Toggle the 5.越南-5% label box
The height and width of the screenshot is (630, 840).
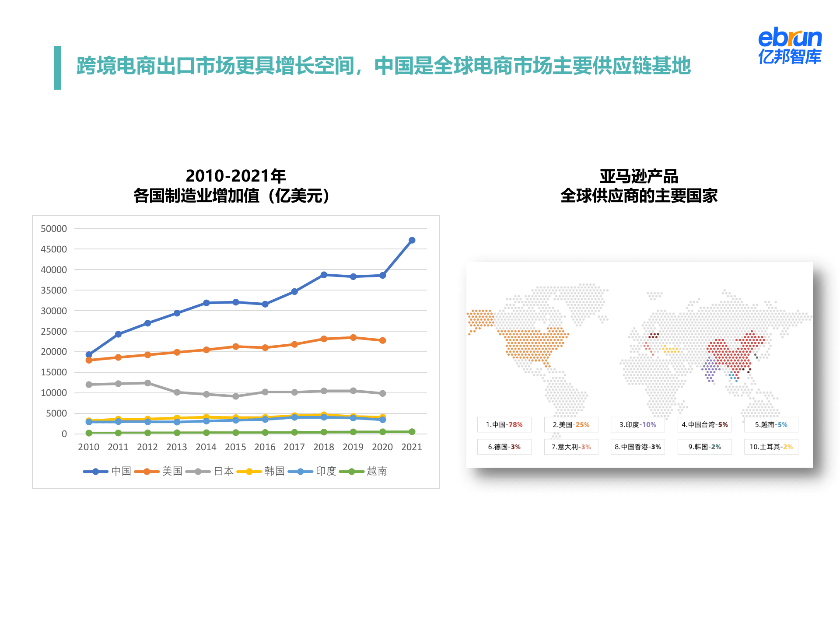tap(771, 424)
